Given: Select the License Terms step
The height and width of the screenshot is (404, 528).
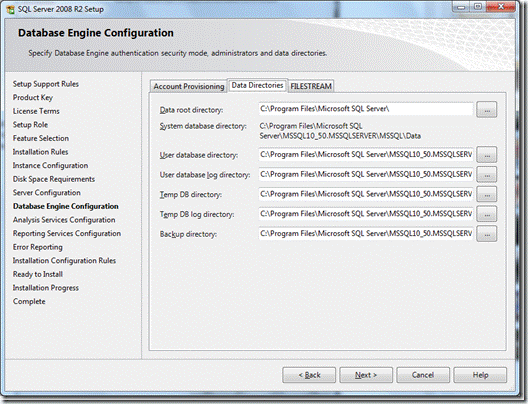Looking at the screenshot, I should (36, 111).
